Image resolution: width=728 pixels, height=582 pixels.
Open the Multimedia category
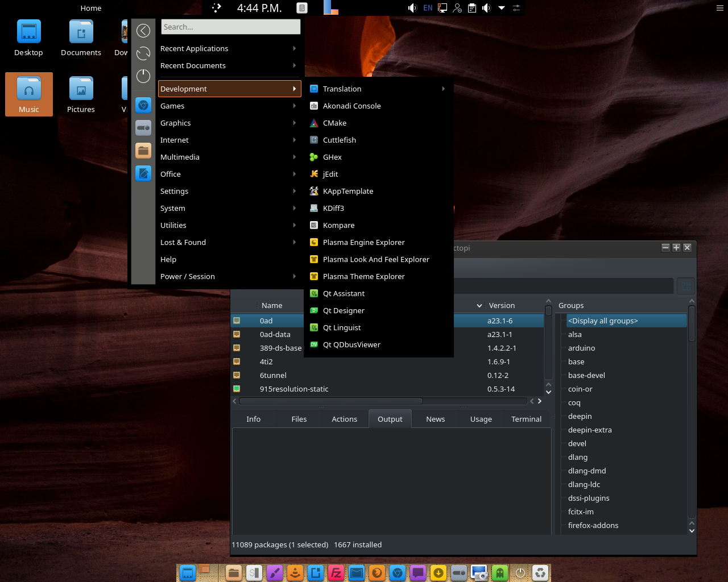(230, 157)
